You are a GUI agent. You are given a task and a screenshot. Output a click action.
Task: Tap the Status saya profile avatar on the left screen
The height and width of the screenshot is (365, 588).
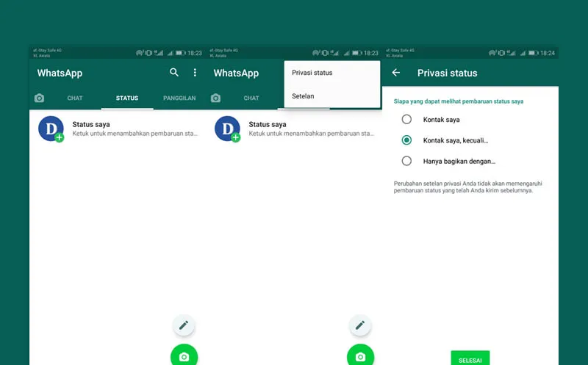51,129
